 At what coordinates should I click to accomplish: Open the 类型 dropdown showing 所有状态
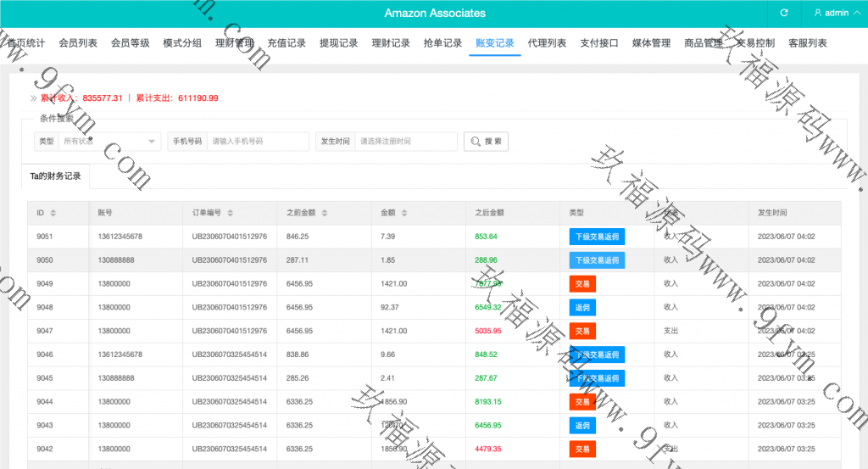click(109, 142)
